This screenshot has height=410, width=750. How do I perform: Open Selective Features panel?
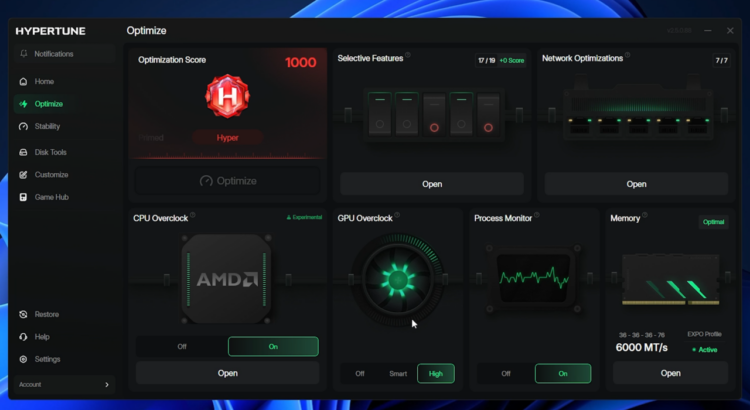pos(432,184)
